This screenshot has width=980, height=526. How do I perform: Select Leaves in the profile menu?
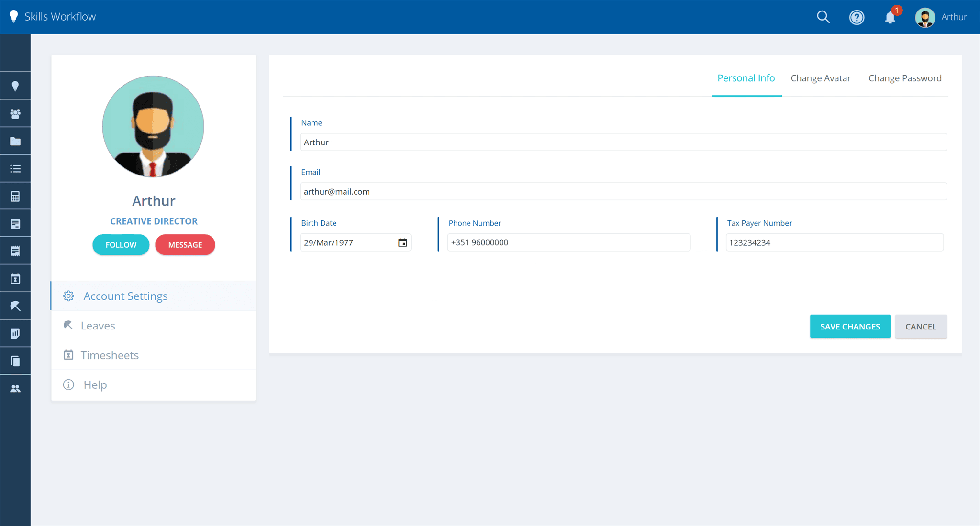coord(98,326)
